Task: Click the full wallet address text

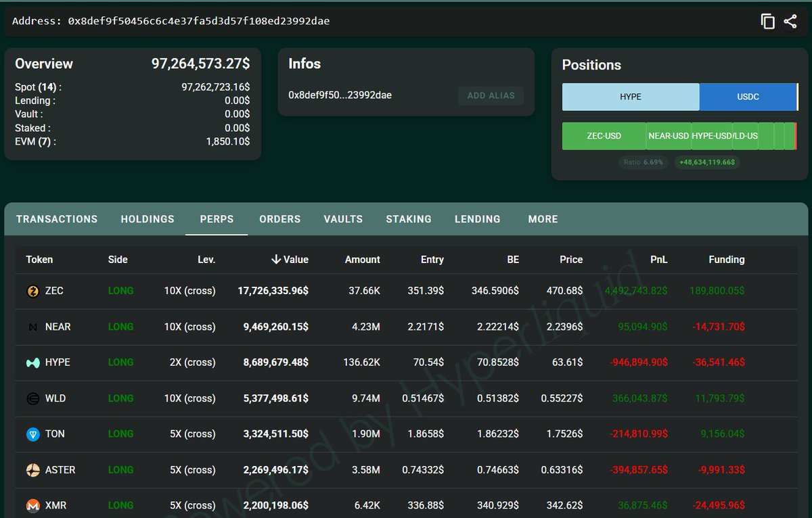Action: pyautogui.click(x=199, y=21)
